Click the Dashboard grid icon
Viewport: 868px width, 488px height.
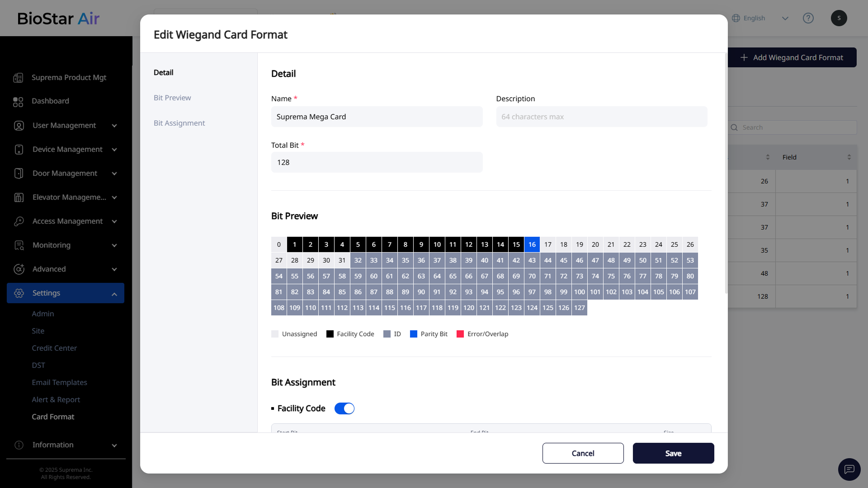(x=18, y=102)
